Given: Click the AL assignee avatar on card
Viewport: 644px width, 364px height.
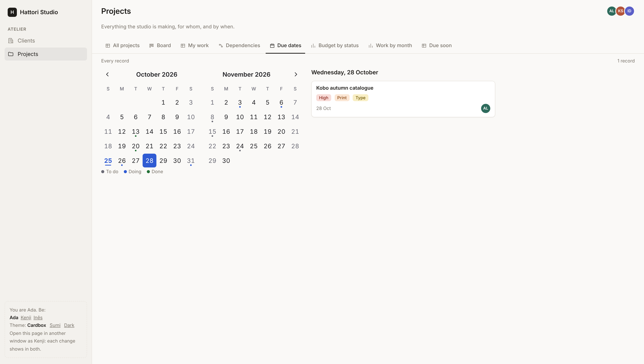Looking at the screenshot, I should (x=485, y=108).
